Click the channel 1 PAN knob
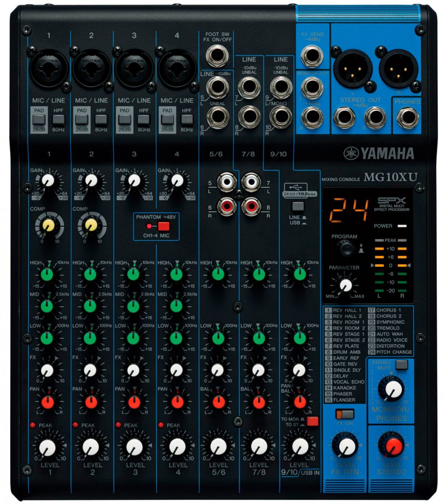Image resolution: width=445 pixels, height=504 pixels. click(47, 402)
